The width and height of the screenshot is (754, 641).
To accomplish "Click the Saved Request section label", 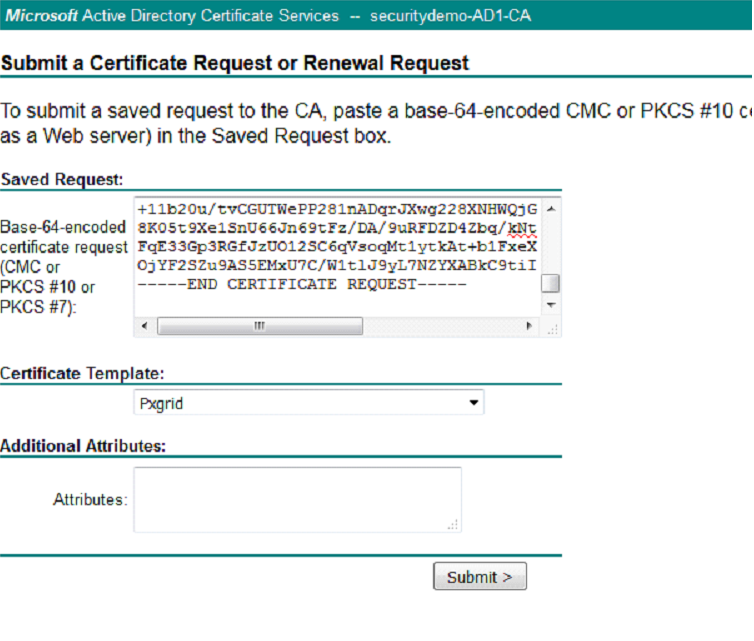I will tap(62, 179).
